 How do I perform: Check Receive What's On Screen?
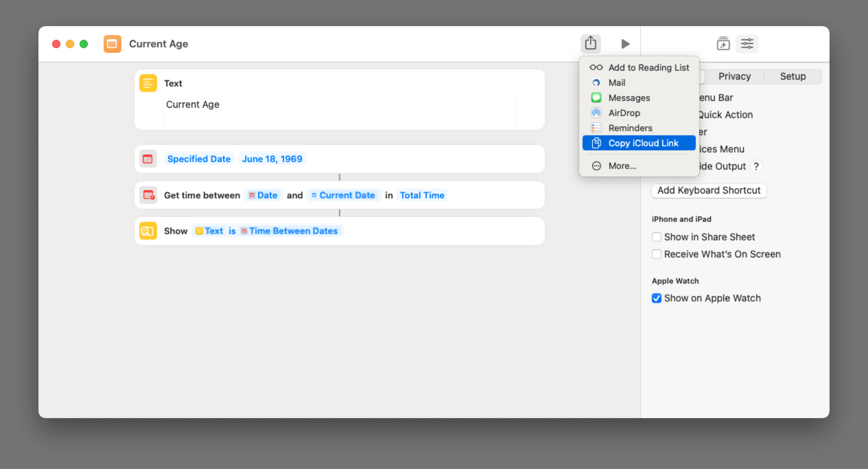[x=656, y=254]
